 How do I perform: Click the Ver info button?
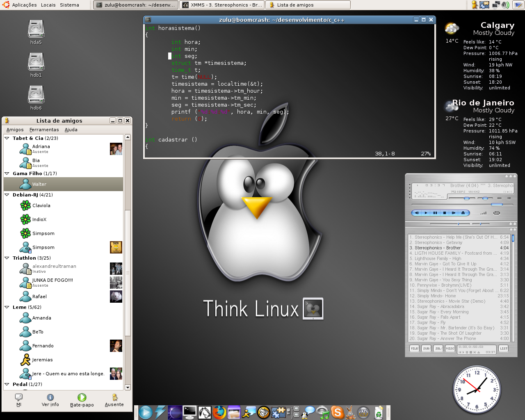50,400
